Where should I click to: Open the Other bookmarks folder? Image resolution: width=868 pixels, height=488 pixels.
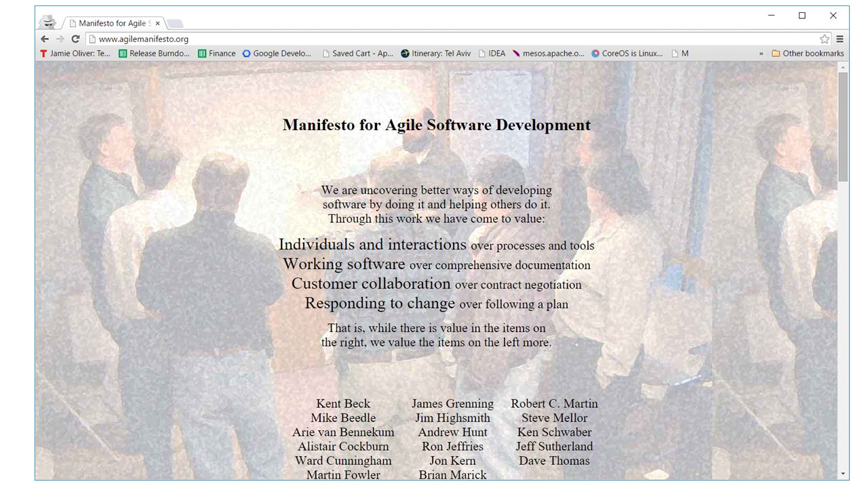click(808, 54)
